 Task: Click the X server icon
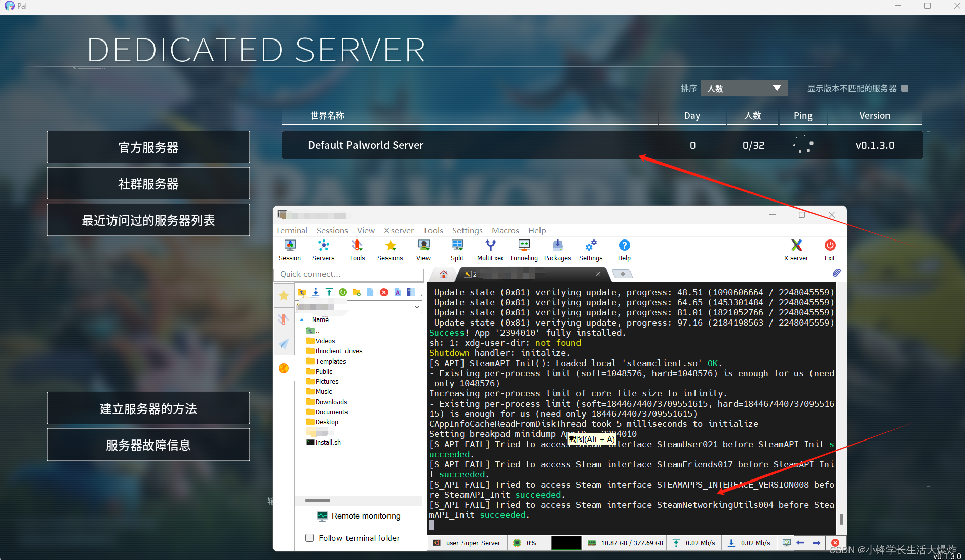tap(796, 250)
